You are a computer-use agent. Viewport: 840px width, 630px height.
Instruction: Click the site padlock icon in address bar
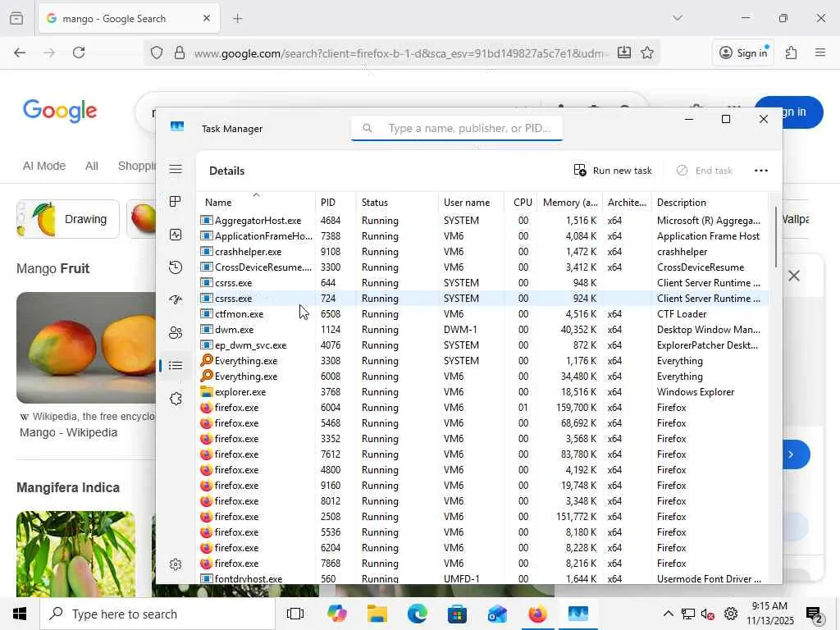180,52
